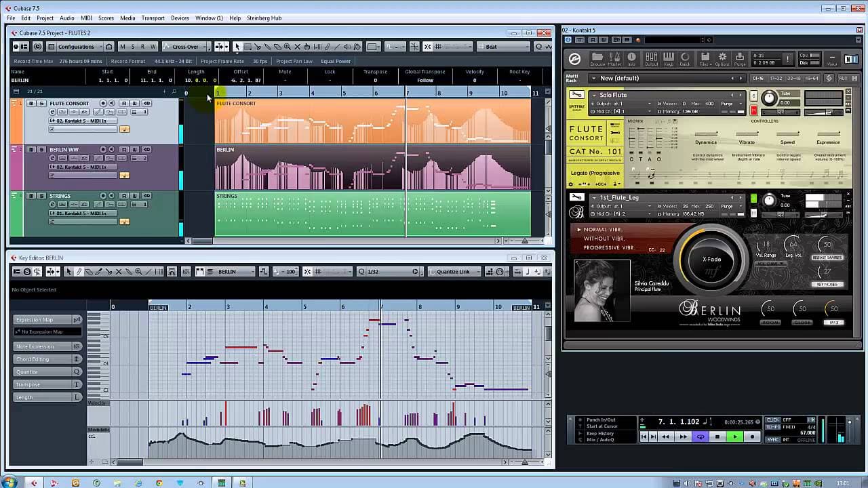Screen dimensions: 868x488
Task: Open New (default) multi rack dropdown
Action: [666, 78]
